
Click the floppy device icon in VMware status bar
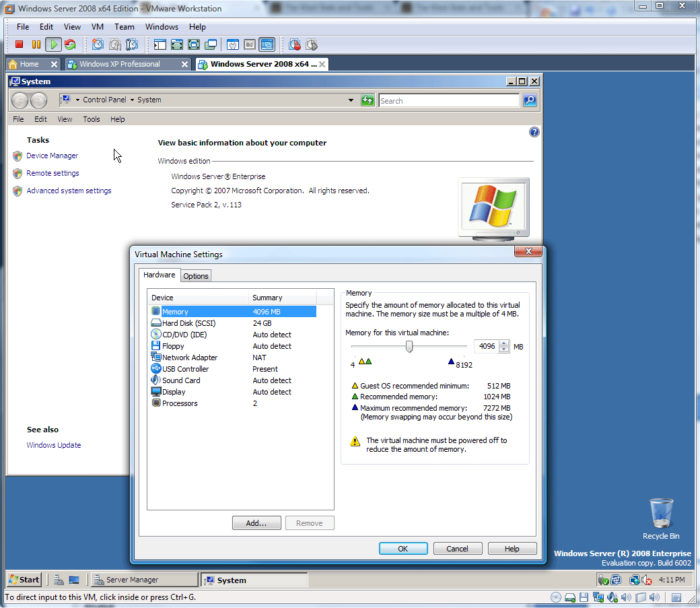coord(584,597)
